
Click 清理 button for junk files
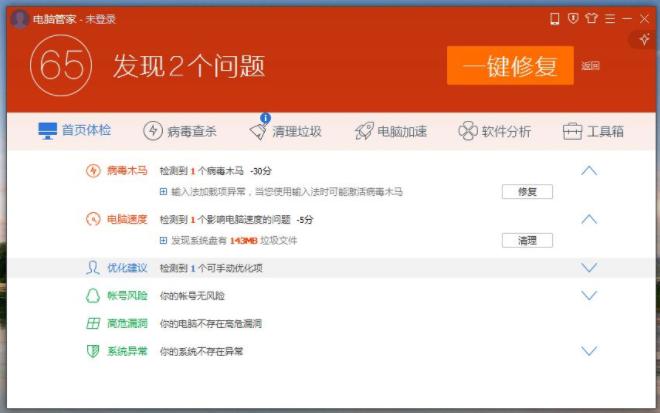tap(527, 240)
